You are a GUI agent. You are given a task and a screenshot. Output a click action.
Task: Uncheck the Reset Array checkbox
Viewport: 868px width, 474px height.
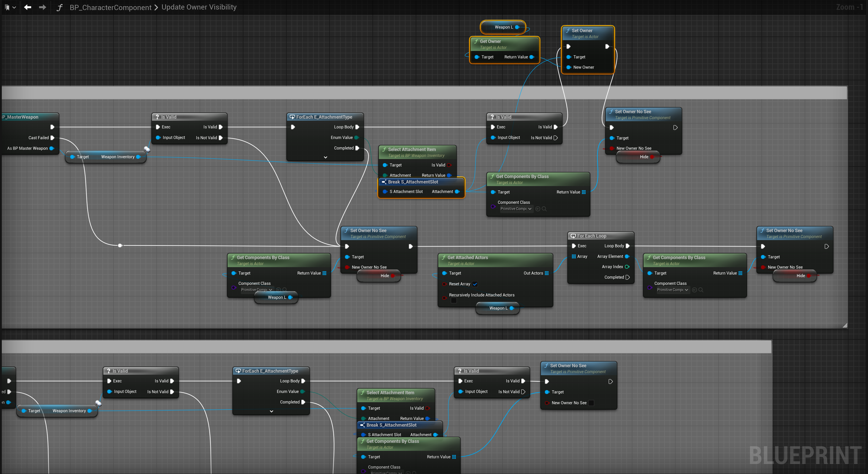tap(475, 284)
